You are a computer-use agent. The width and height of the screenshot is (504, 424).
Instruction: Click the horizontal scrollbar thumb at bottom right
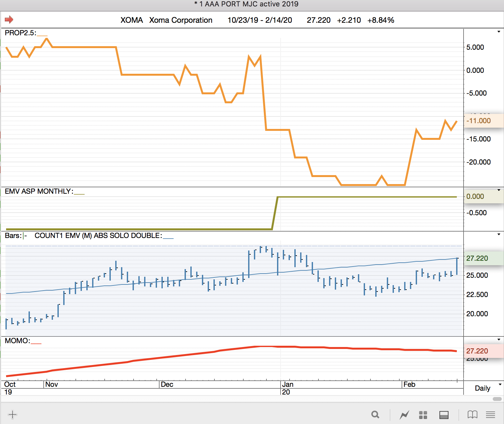[497, 399]
